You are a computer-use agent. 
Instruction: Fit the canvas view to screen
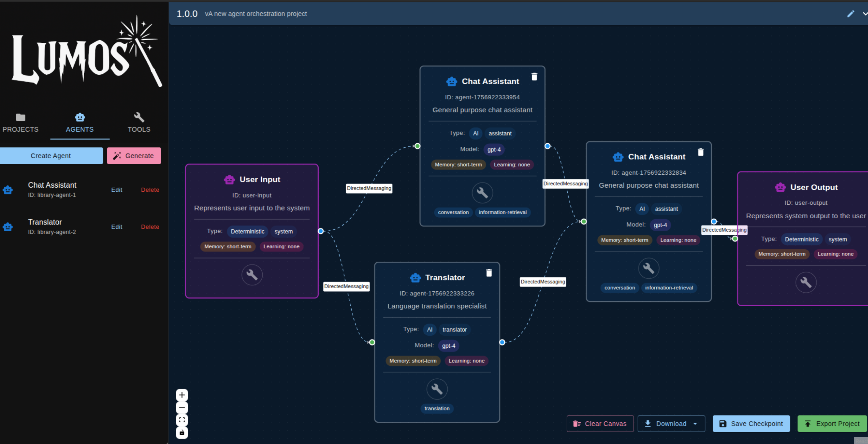182,420
